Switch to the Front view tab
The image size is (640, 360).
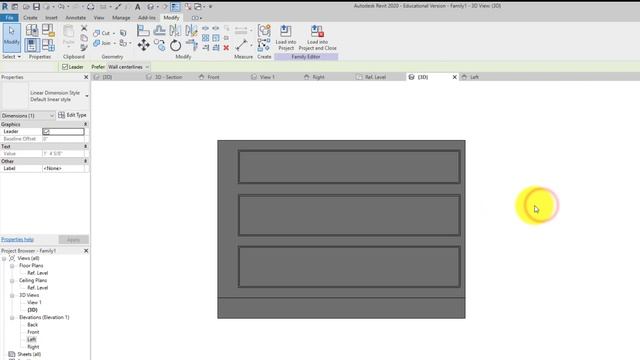pyautogui.click(x=213, y=77)
